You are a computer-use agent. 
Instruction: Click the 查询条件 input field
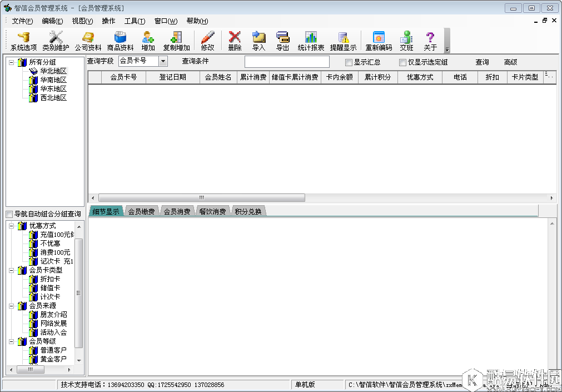coord(287,62)
